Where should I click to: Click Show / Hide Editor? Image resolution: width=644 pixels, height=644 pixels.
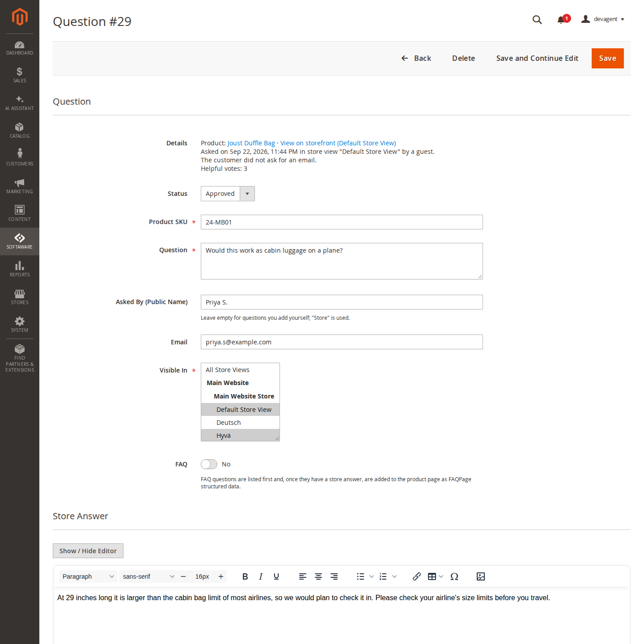pyautogui.click(x=88, y=551)
